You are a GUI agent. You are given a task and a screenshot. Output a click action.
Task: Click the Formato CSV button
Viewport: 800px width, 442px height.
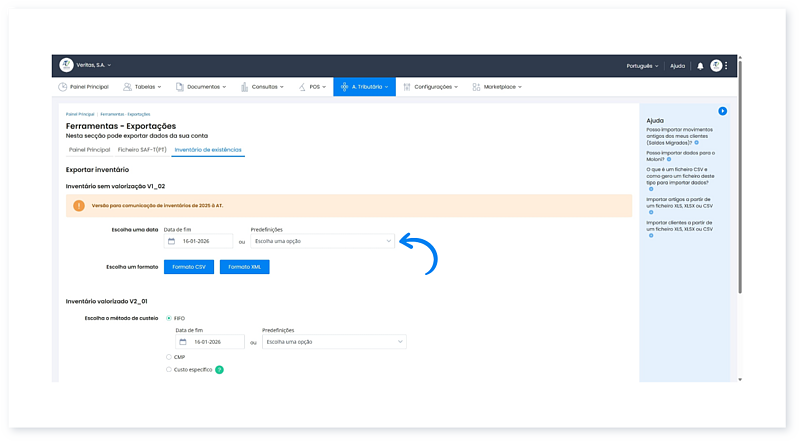189,267
